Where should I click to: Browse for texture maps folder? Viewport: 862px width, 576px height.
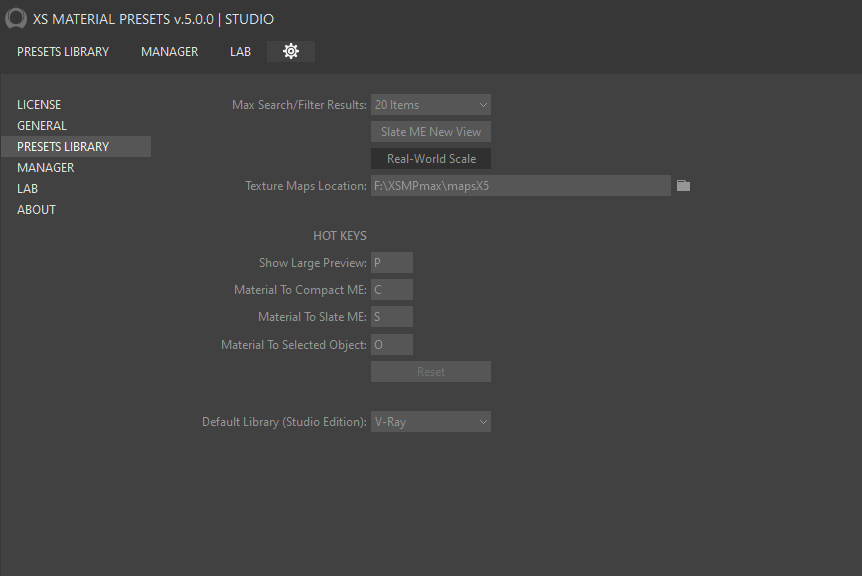point(683,186)
